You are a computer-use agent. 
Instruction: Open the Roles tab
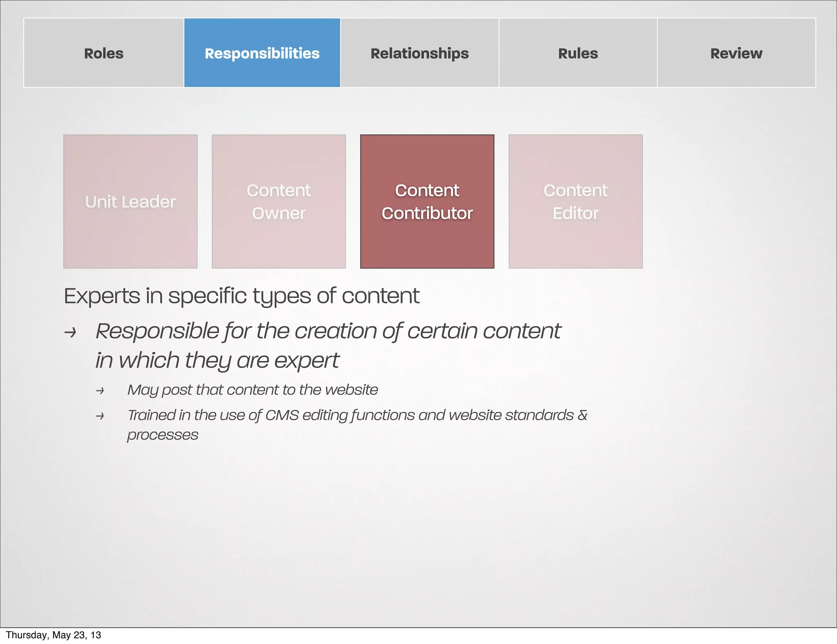[104, 53]
